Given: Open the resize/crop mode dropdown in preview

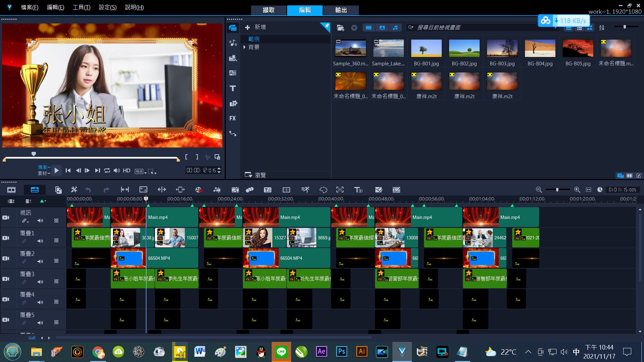Looking at the screenshot, I should 152,171.
